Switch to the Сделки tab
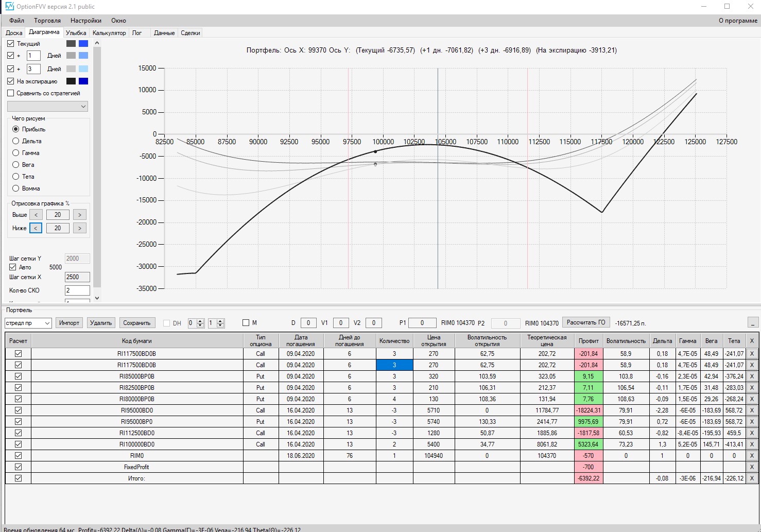761x532 pixels. 191,33
